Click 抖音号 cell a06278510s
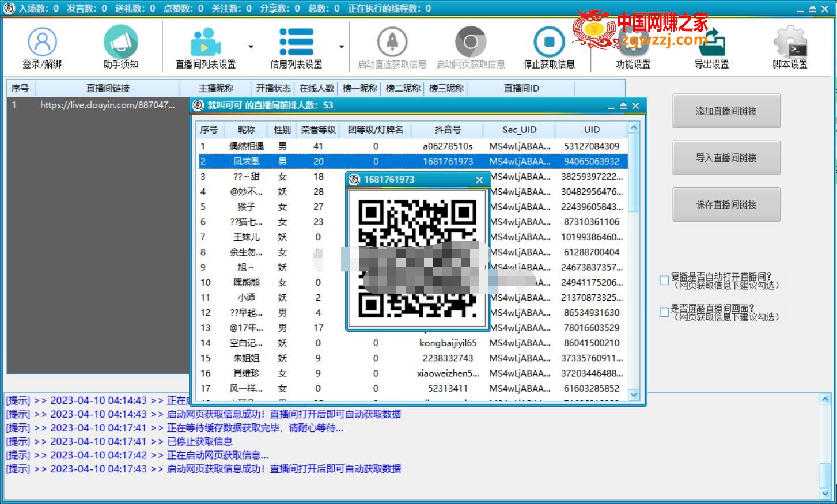 coord(448,146)
